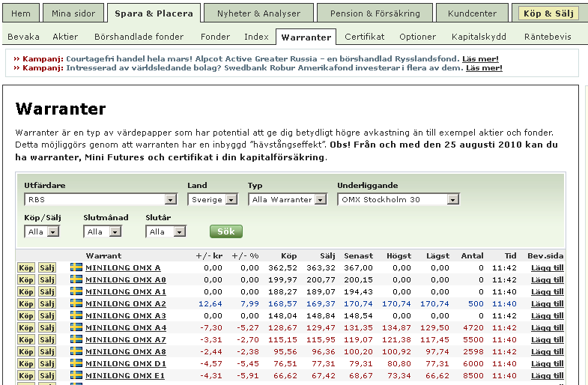Screen dimensions: 588x385
Task: Click the value 12,64 in A2 row
Action: point(210,303)
